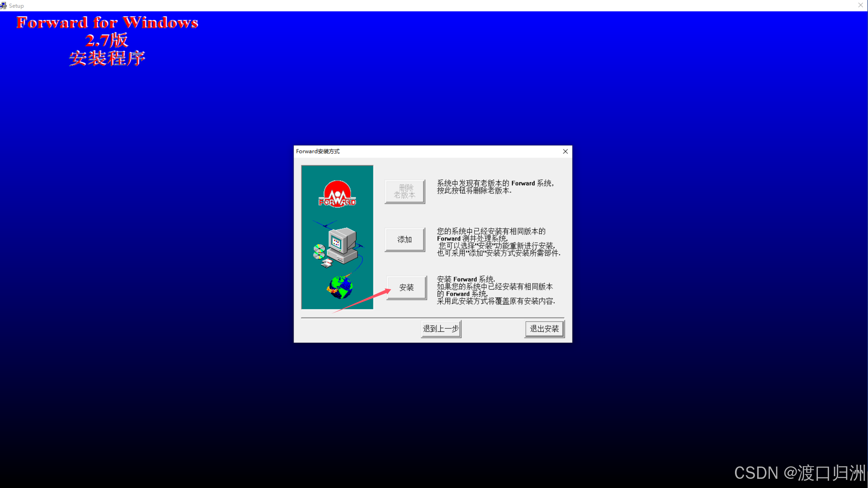The image size is (868, 488).
Task: Quit setup via the 退出安装 button
Action: [x=544, y=329]
